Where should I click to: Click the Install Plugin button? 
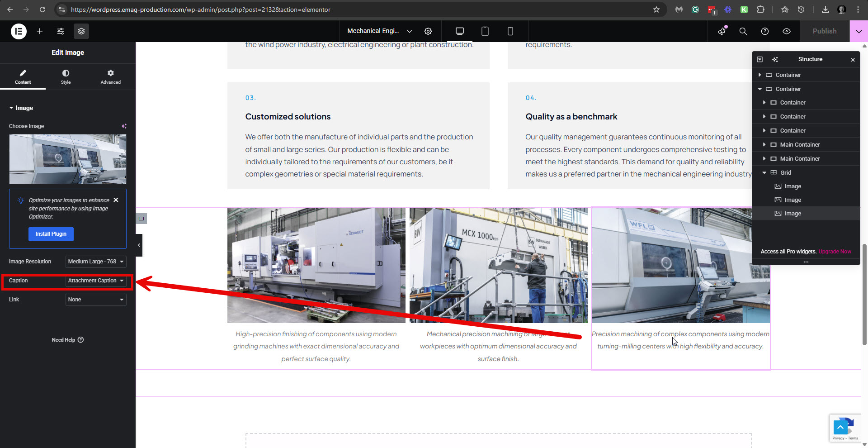(51, 234)
